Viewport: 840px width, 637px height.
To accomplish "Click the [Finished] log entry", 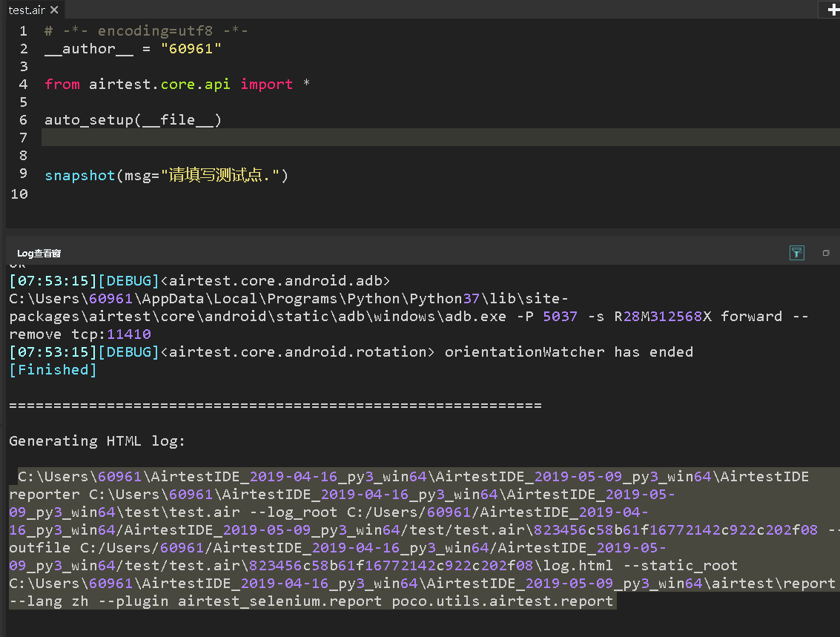I will point(53,369).
